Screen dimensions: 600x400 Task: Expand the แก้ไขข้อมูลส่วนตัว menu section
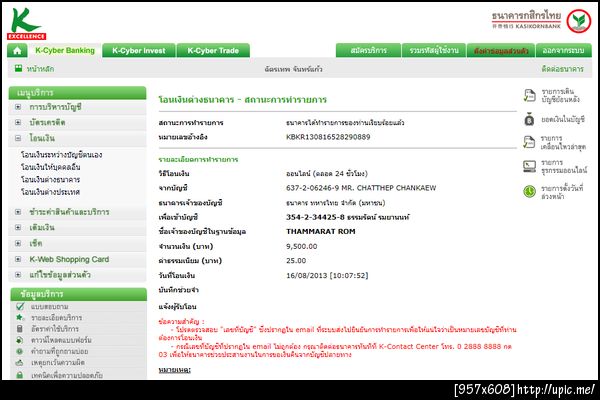pos(18,275)
